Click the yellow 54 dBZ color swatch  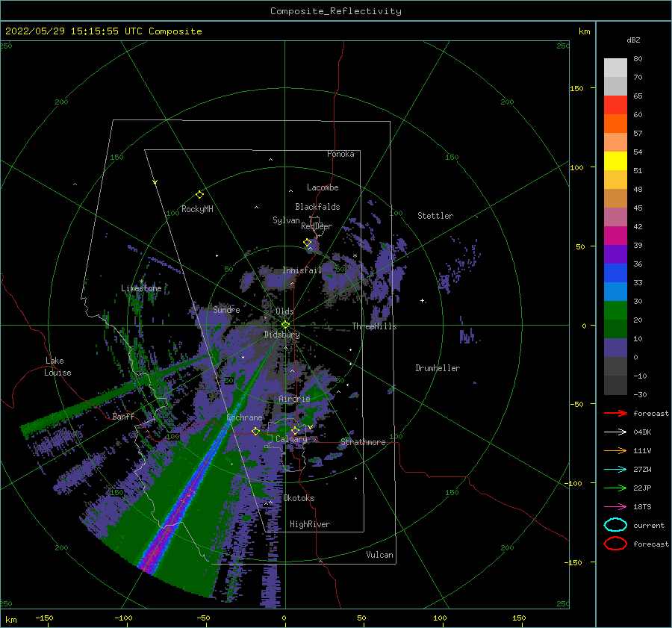[x=615, y=161]
